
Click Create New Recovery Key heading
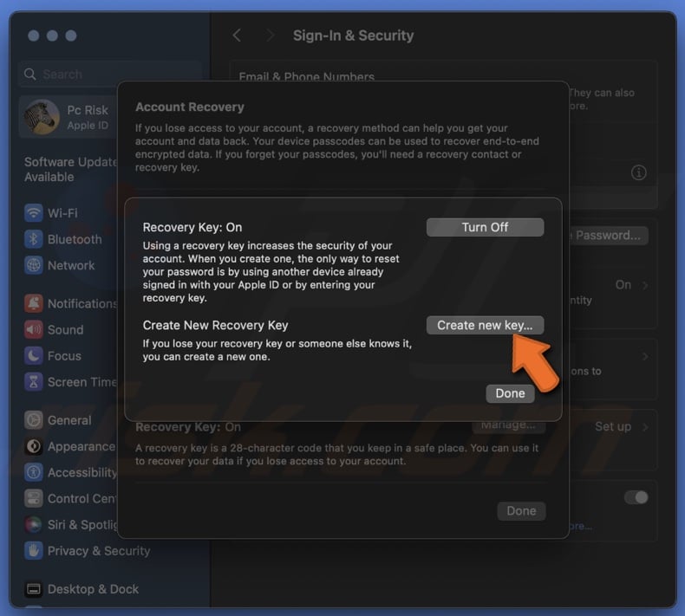coord(215,325)
